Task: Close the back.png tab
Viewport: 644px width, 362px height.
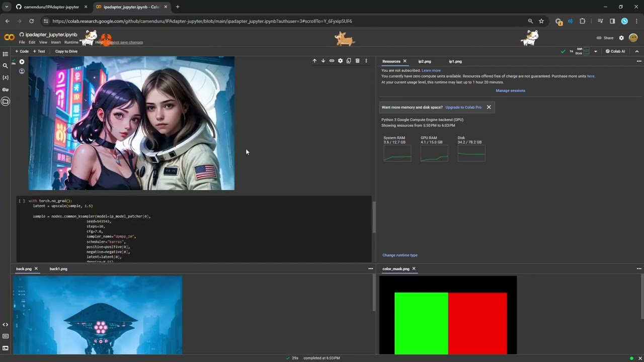Action: click(36, 268)
